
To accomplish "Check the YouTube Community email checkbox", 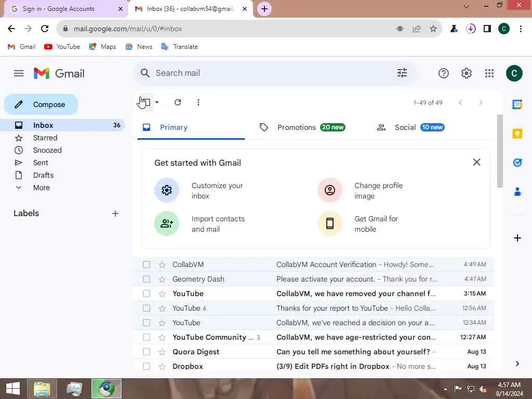I will tap(146, 337).
